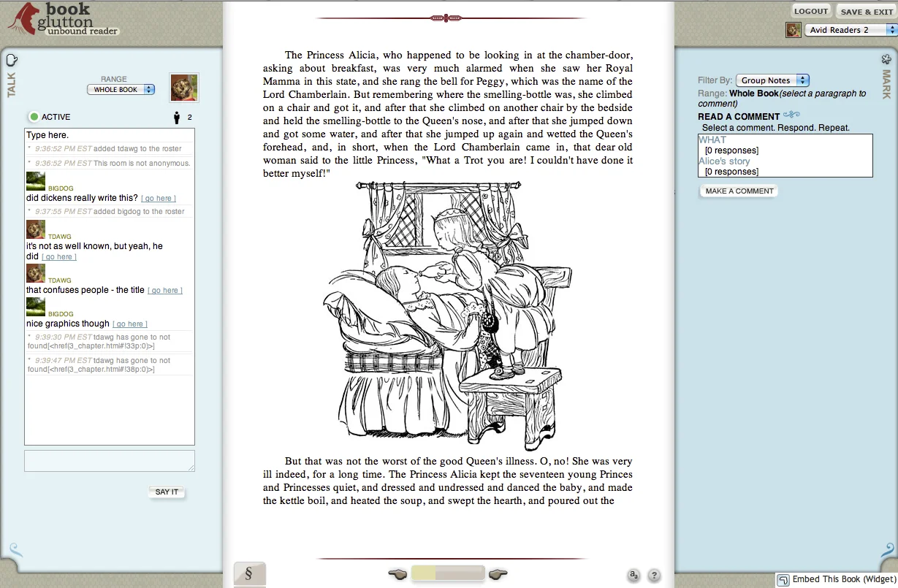
Task: Select the WHAT comment
Action: click(712, 140)
